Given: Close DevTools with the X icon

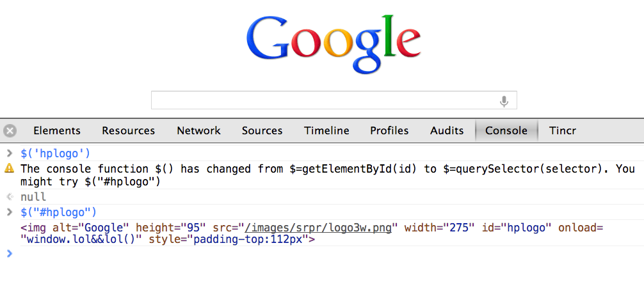Looking at the screenshot, I should point(10,131).
